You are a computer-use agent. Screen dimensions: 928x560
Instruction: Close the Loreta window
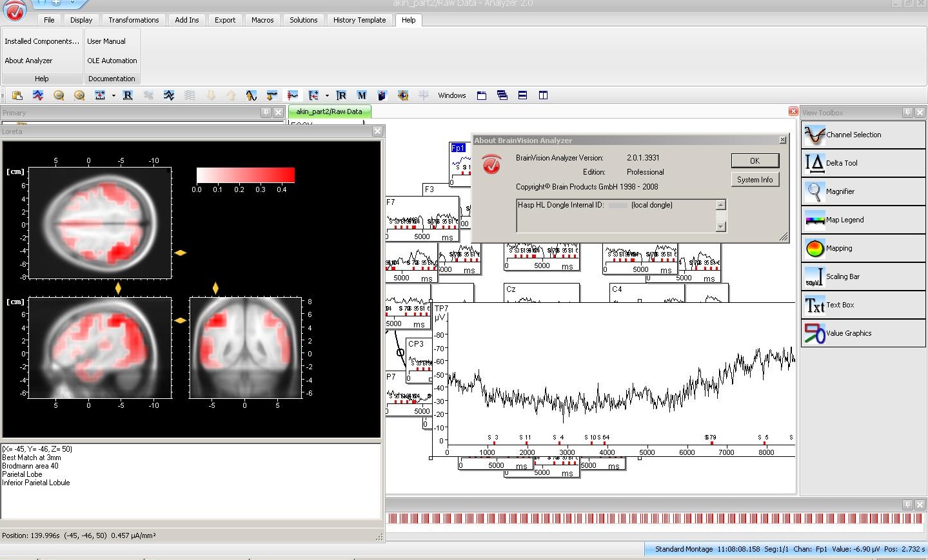click(377, 131)
